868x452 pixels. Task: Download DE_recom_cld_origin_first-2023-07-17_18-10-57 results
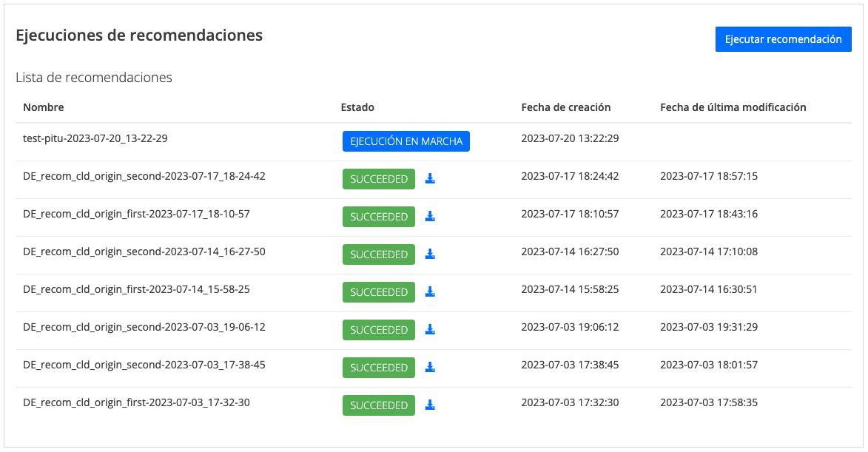click(x=430, y=217)
